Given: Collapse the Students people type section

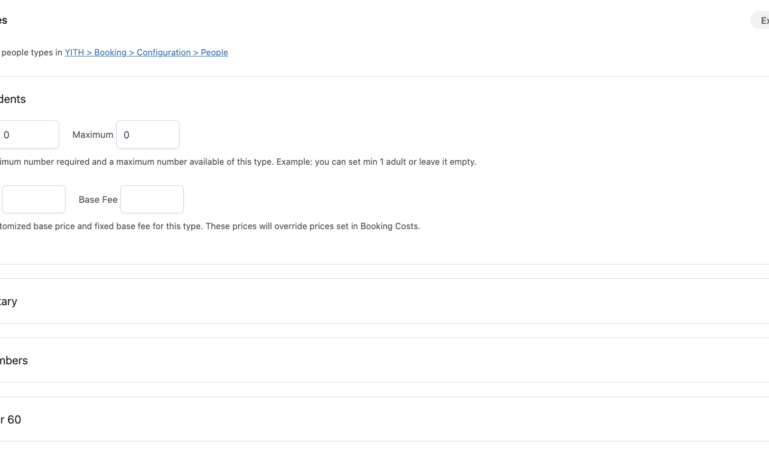Looking at the screenshot, I should (x=14, y=99).
